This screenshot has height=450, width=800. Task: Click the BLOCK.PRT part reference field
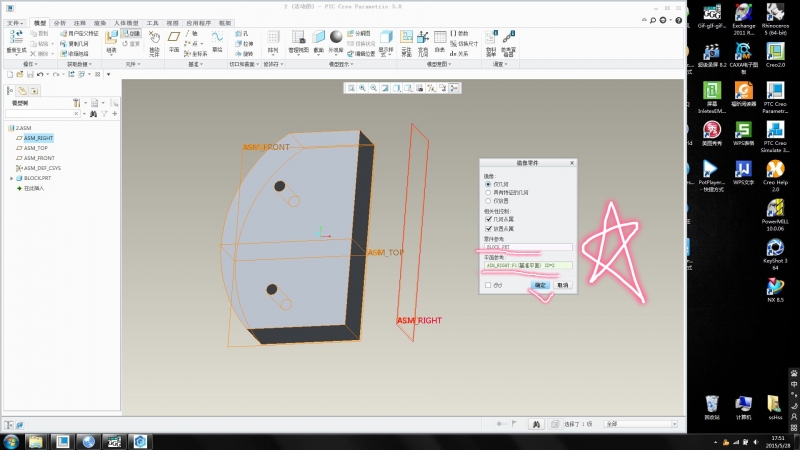click(528, 247)
